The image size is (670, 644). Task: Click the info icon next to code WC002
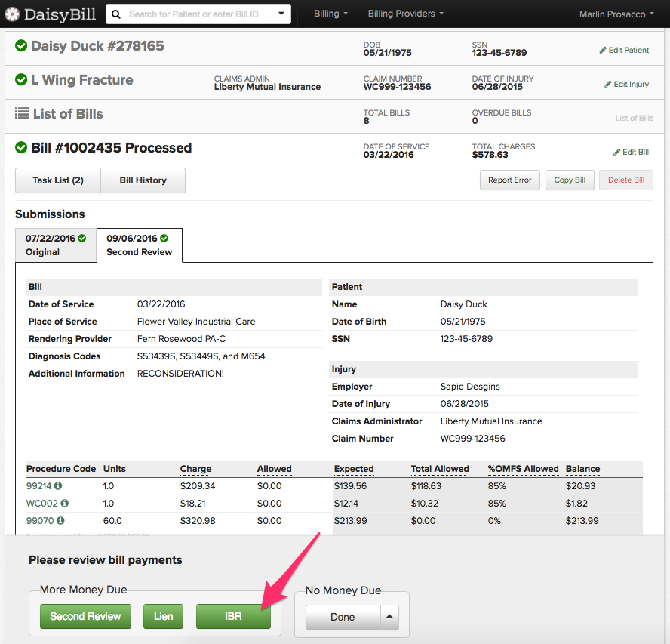click(x=65, y=504)
